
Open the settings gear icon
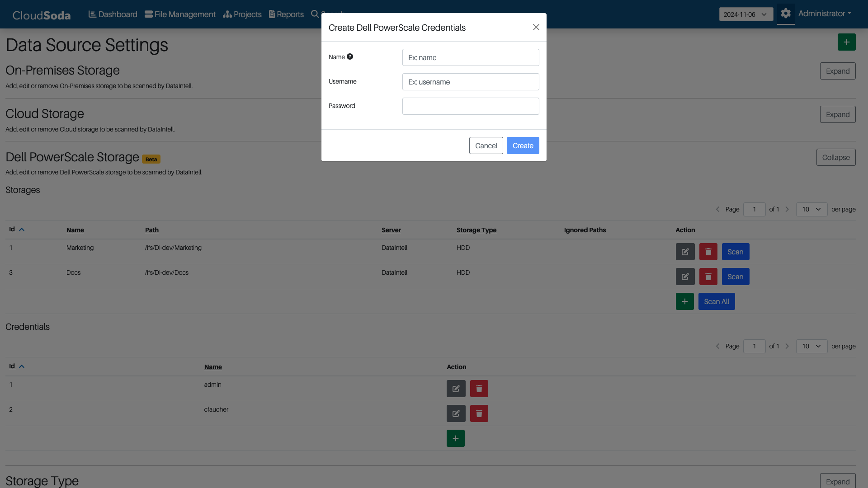(x=786, y=14)
